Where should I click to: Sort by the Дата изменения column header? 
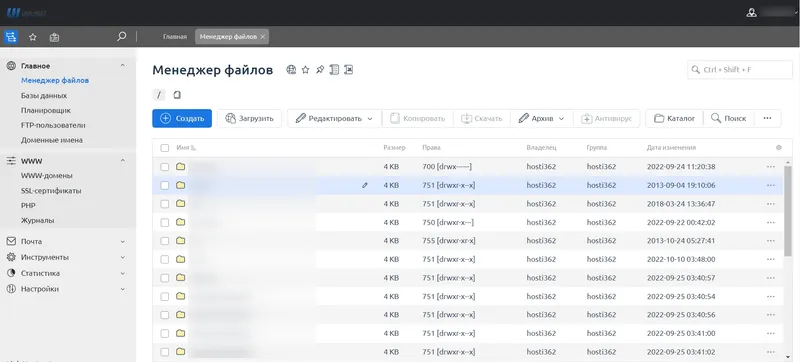pos(671,148)
